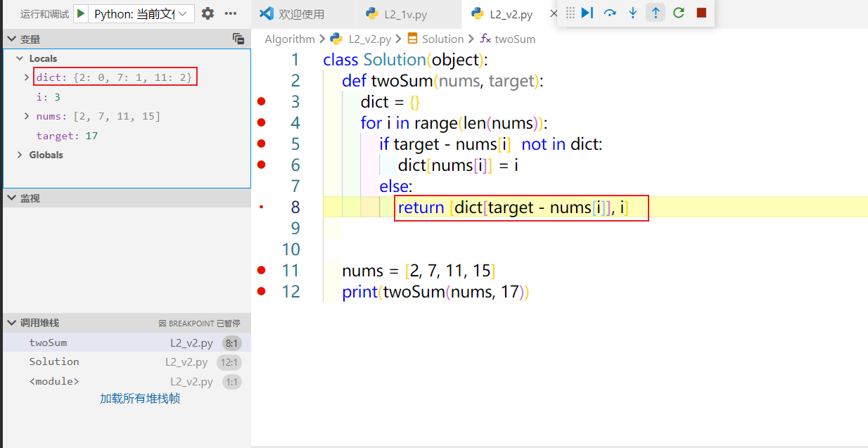The width and height of the screenshot is (868, 448).
Task: Click line number 9 in the gutter
Action: [295, 228]
